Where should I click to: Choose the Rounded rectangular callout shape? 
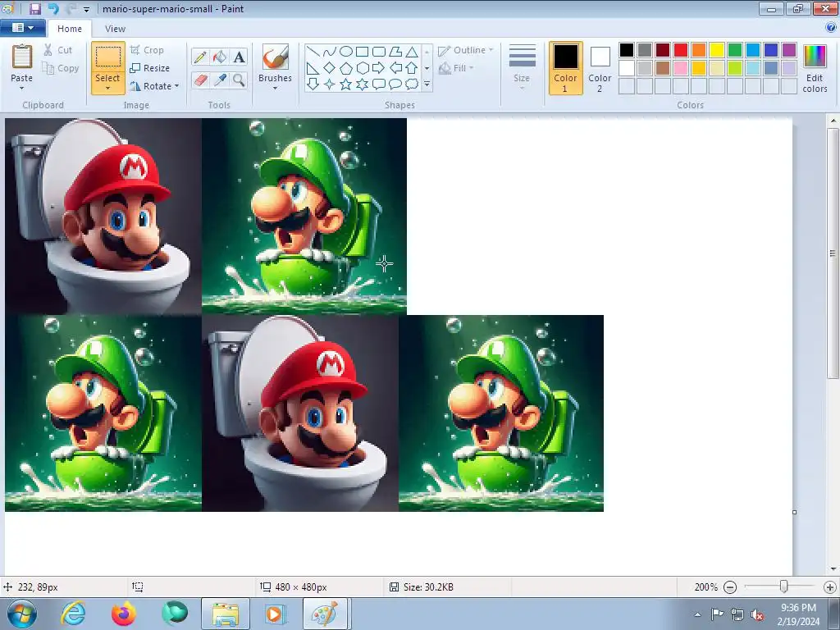(x=379, y=84)
